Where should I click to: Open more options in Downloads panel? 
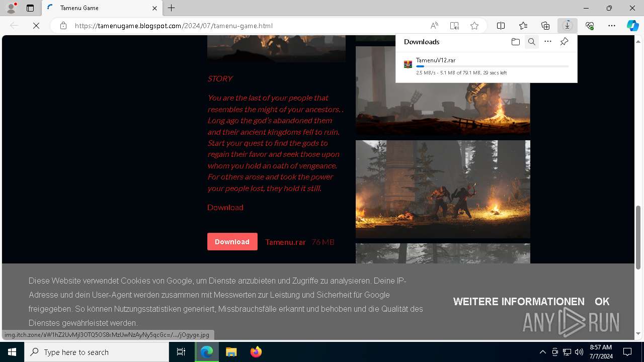click(548, 42)
